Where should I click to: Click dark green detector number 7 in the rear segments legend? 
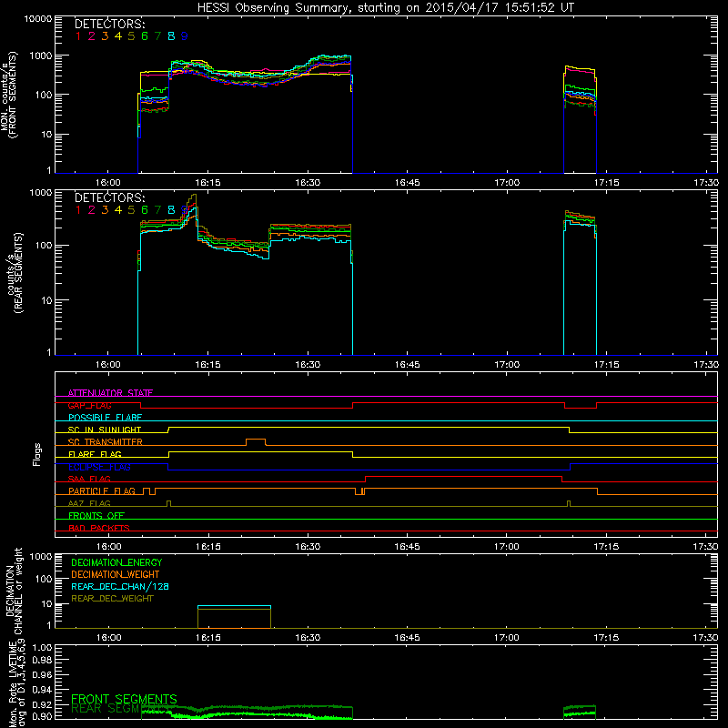coord(157,210)
